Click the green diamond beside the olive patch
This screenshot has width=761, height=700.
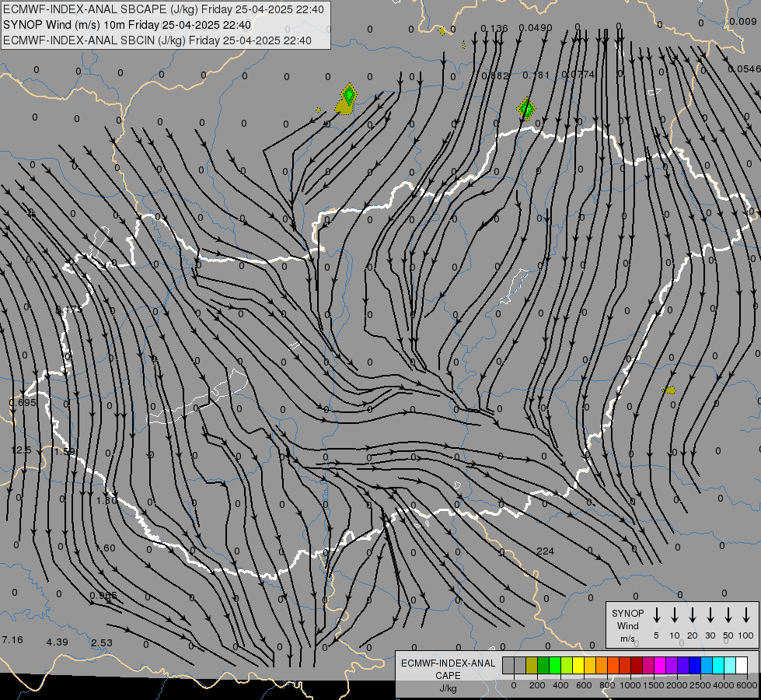point(348,94)
